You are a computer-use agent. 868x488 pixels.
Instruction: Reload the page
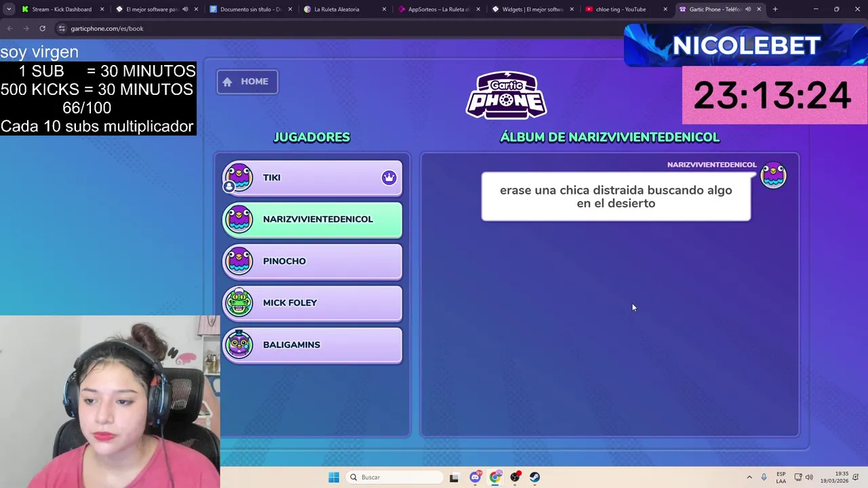[42, 28]
